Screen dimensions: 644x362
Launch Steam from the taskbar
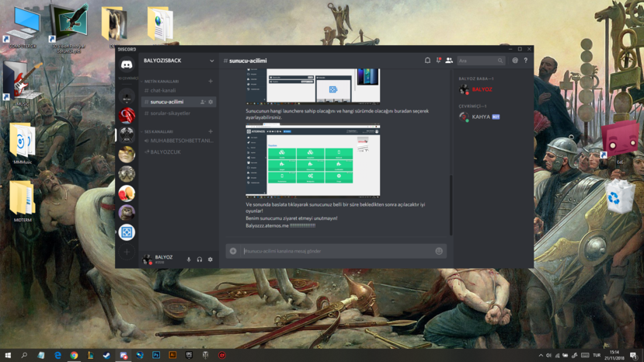click(x=106, y=355)
